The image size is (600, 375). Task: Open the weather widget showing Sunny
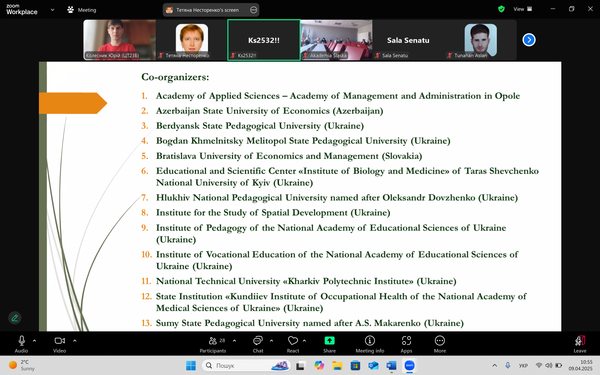coord(22,365)
